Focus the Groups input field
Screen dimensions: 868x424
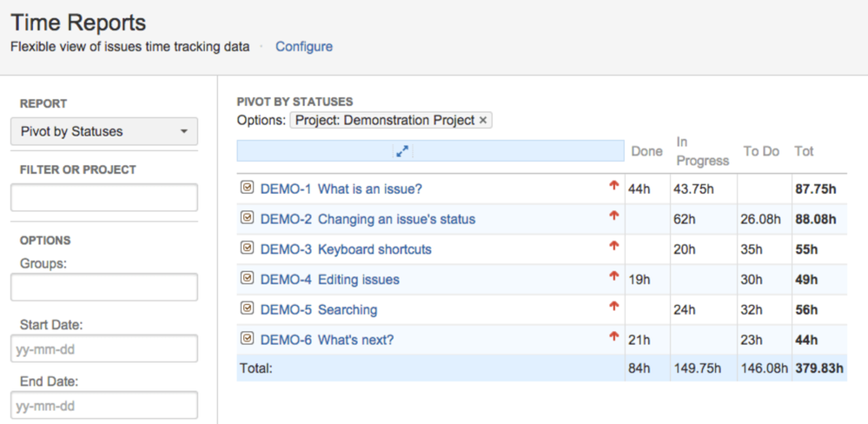tap(104, 288)
